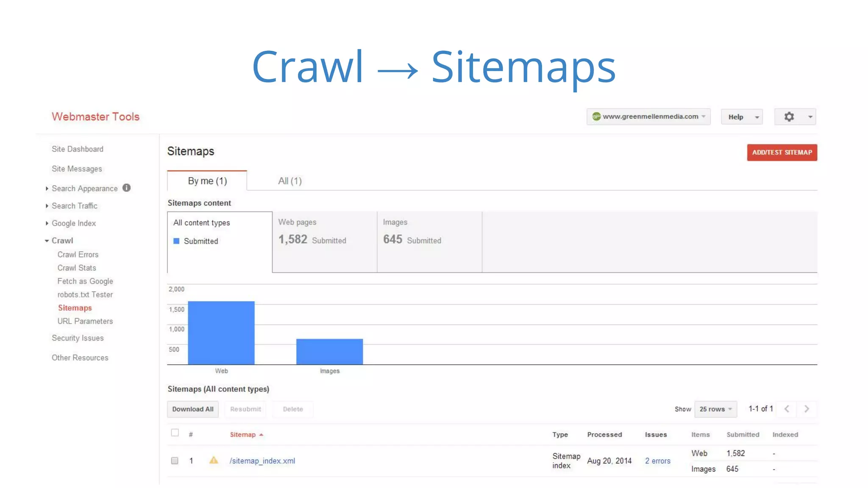Open the Help dropdown
The image size is (868, 488).
click(x=742, y=117)
